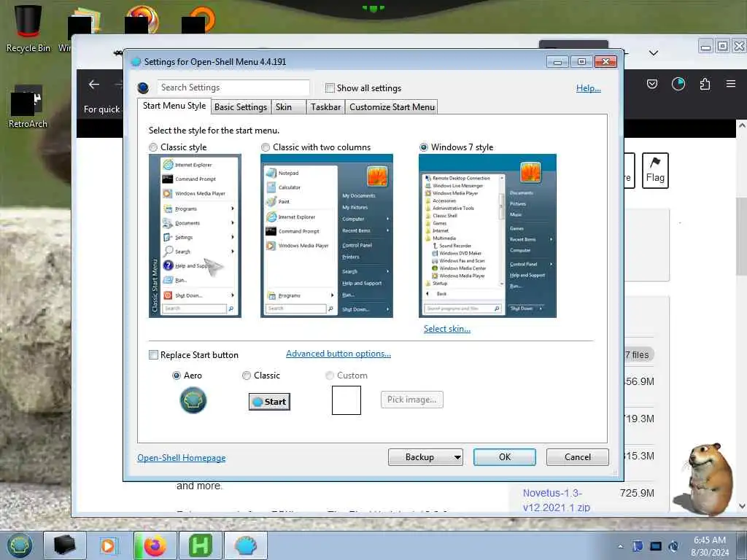Screen dimensions: 747x560
Task: Click the empty Custom button image box
Action: pyautogui.click(x=347, y=400)
